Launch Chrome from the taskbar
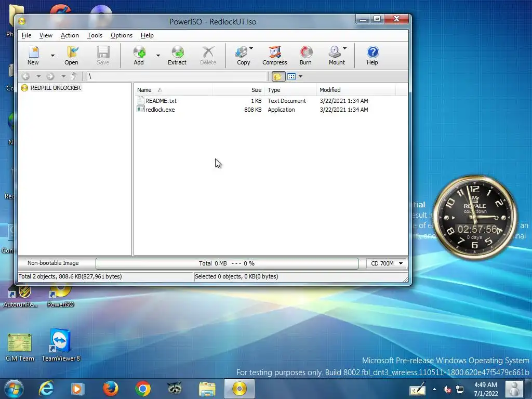The width and height of the screenshot is (532, 399). [143, 389]
